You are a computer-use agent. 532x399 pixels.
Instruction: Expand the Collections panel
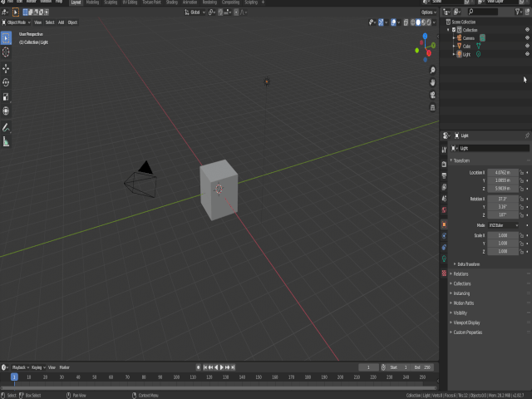(x=461, y=283)
